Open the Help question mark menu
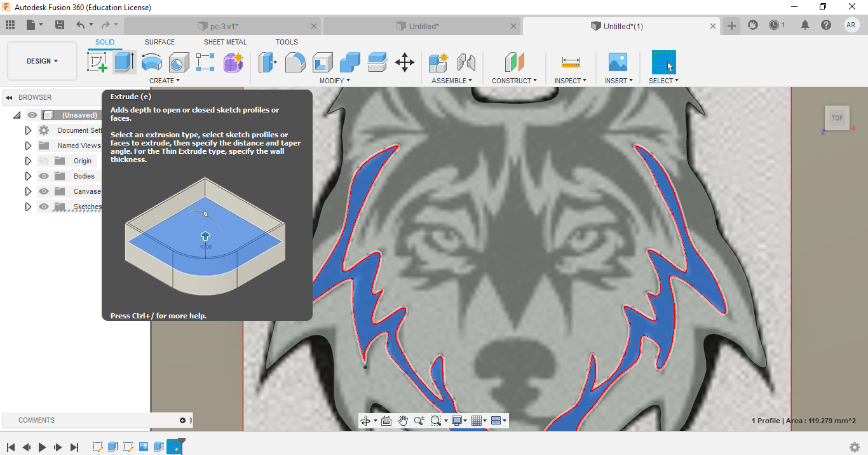Image resolution: width=868 pixels, height=455 pixels. click(826, 25)
